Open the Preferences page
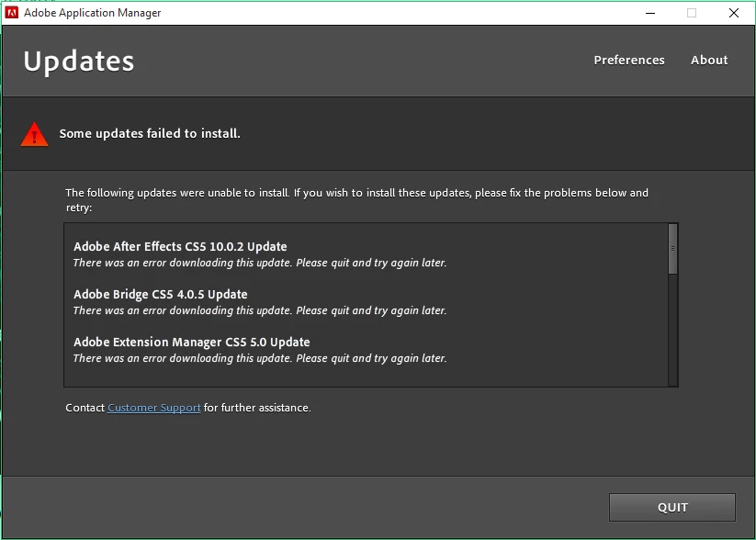This screenshot has width=756, height=540. (x=629, y=60)
